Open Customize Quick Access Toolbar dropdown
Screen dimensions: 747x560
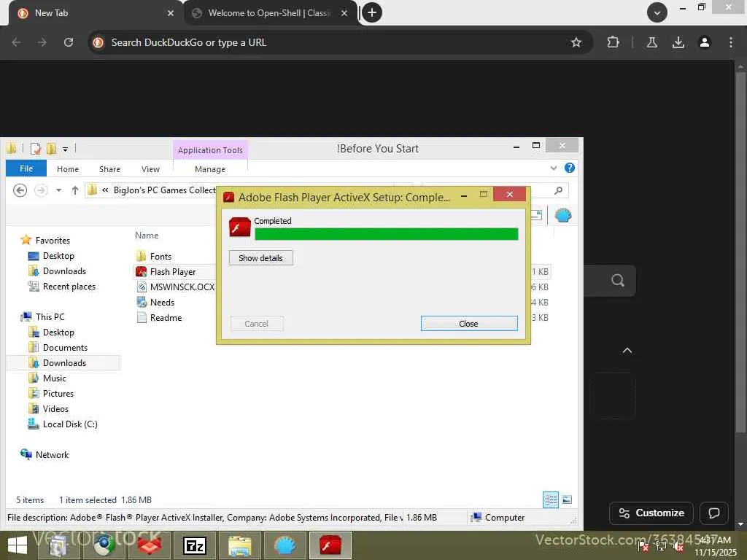click(65, 149)
